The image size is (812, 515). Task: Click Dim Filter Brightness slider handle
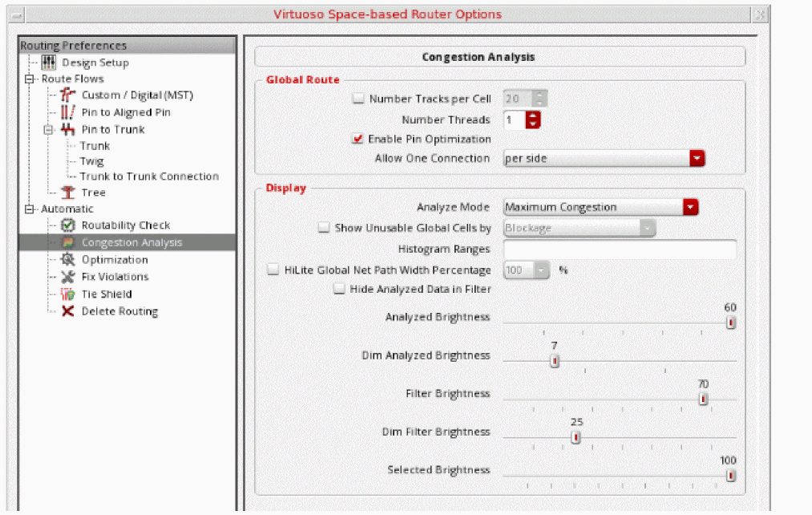pyautogui.click(x=576, y=438)
